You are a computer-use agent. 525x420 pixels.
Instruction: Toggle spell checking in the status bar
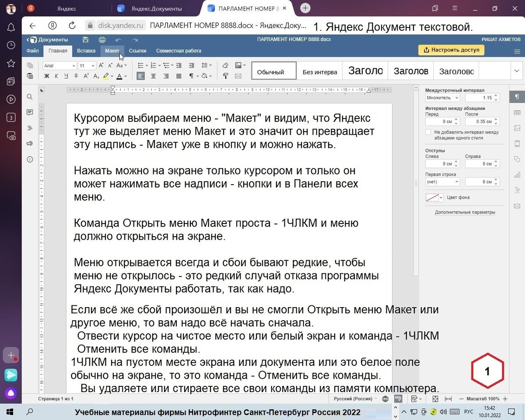coord(398,399)
